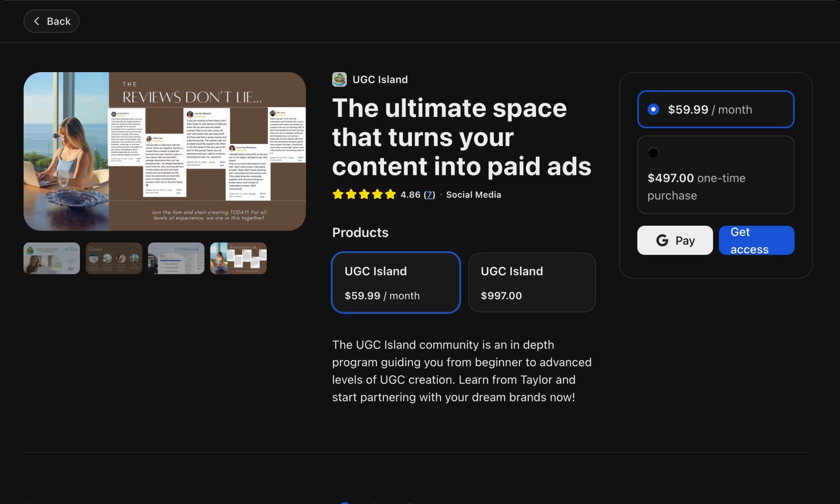Click the 4.86 rating score
Screen dimensions: 840x504
coord(410,195)
